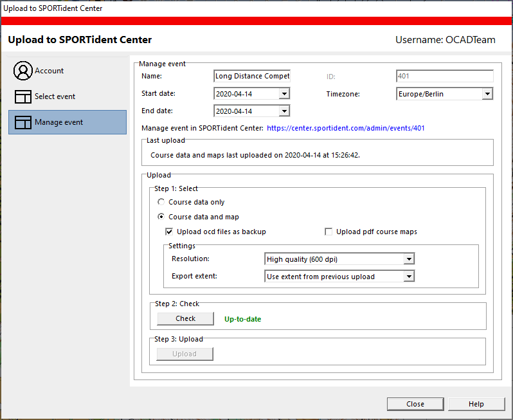Enable Upload pdf course maps checkbox
Screen dimensions: 513x420
click(328, 232)
